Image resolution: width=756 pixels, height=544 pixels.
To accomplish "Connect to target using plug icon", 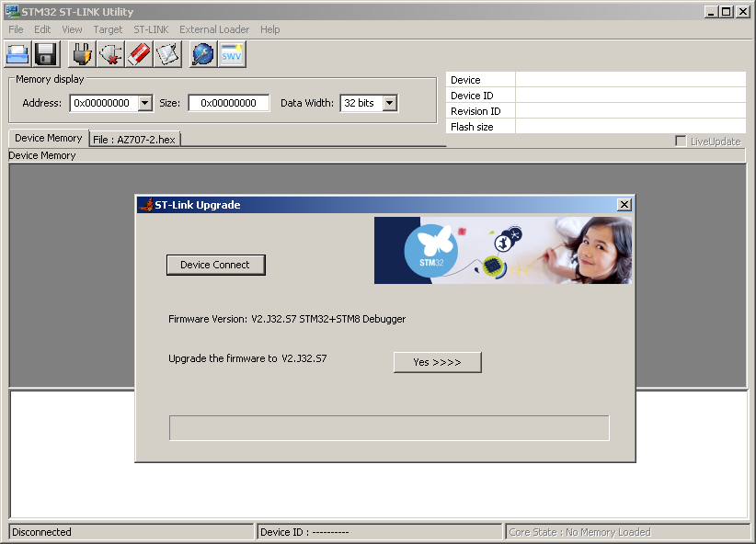I will click(83, 54).
